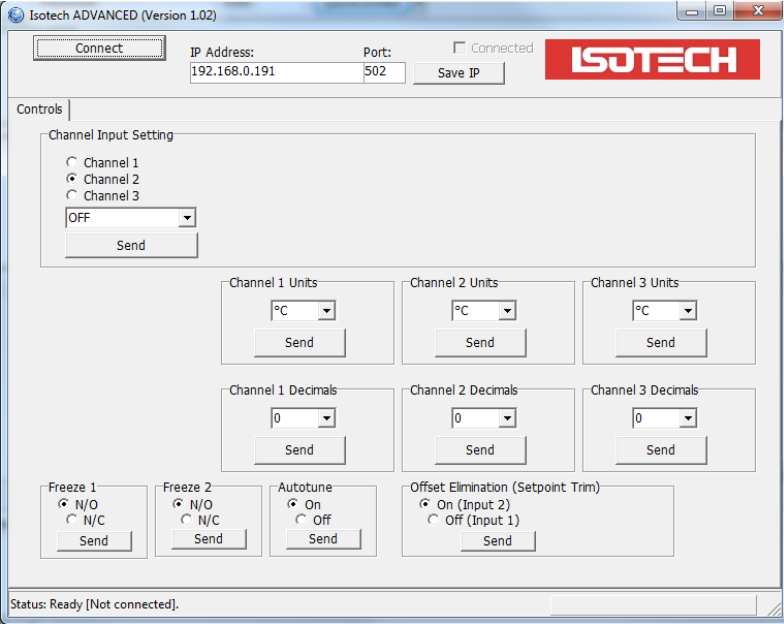
Task: Send the Channel Input Setting
Action: click(x=131, y=246)
